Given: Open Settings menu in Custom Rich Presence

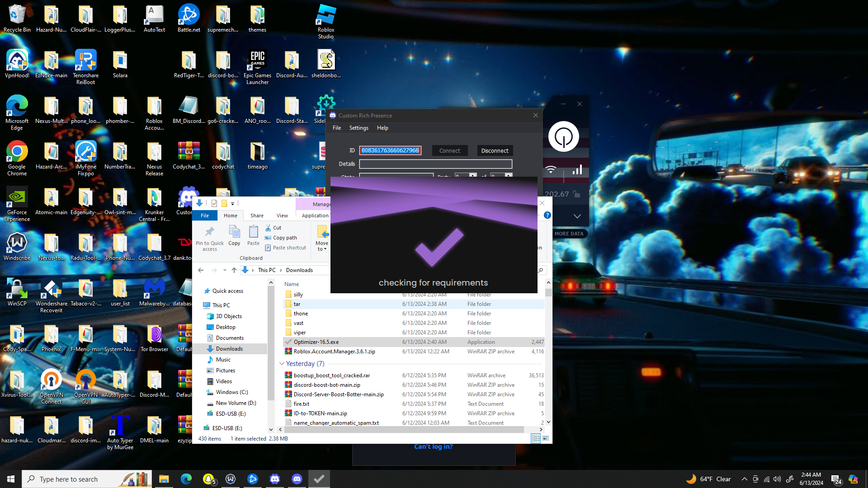Looking at the screenshot, I should pyautogui.click(x=359, y=128).
